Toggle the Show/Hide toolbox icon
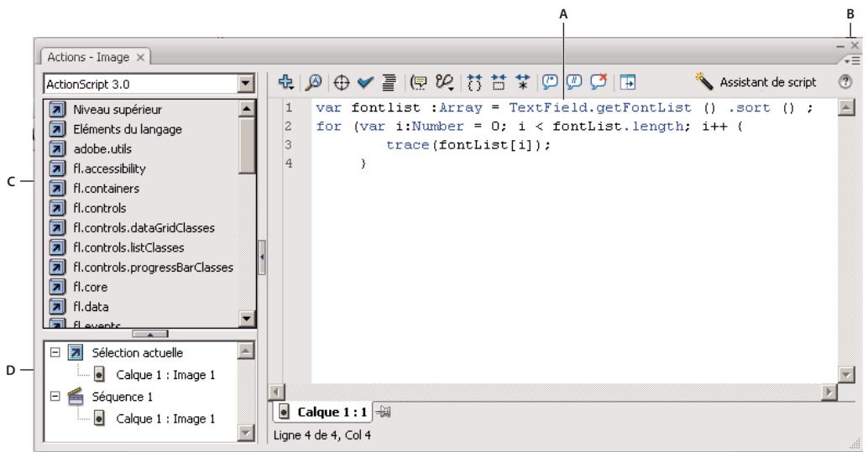The height and width of the screenshot is (452, 868). 627,82
